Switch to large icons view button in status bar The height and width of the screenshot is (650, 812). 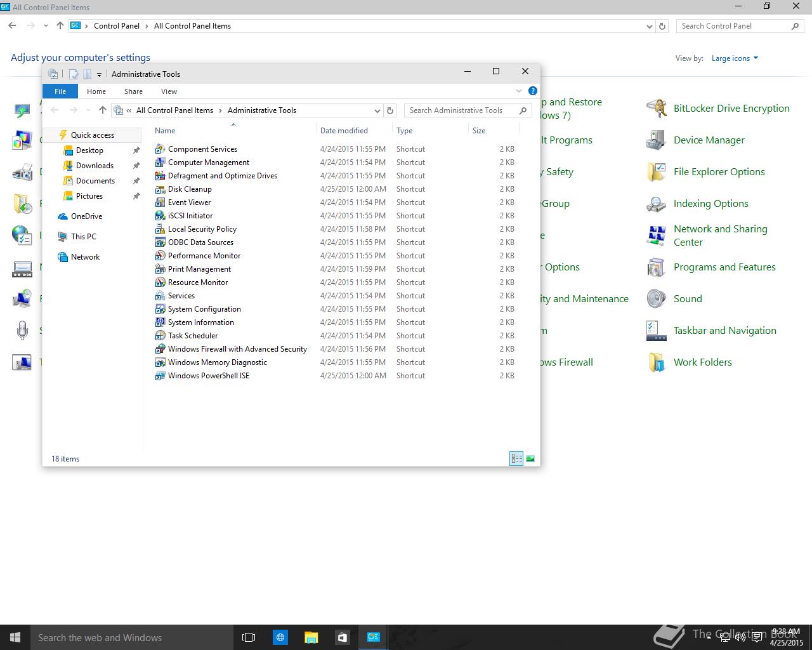(x=530, y=458)
